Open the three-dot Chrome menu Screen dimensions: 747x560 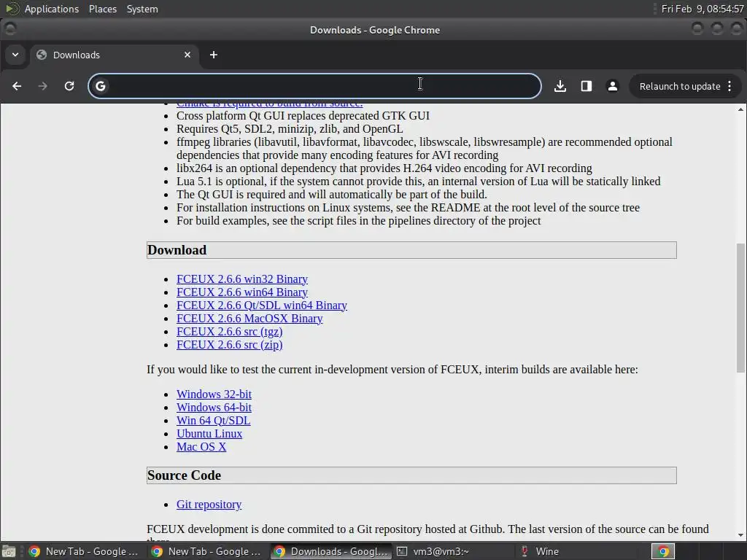tap(729, 86)
